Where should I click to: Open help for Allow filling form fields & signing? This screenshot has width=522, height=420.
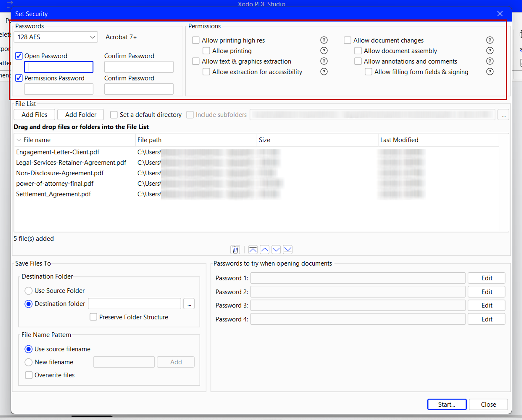[490, 72]
